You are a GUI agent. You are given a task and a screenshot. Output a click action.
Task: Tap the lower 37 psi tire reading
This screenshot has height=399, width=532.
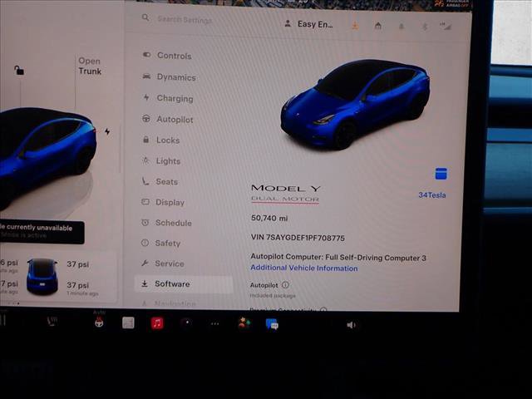click(x=77, y=285)
